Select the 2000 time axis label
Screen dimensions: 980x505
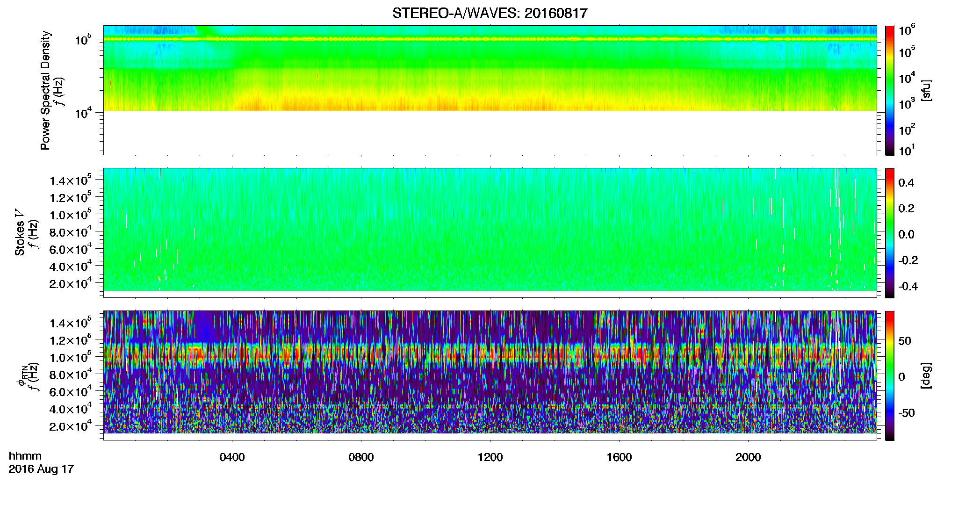tap(748, 457)
